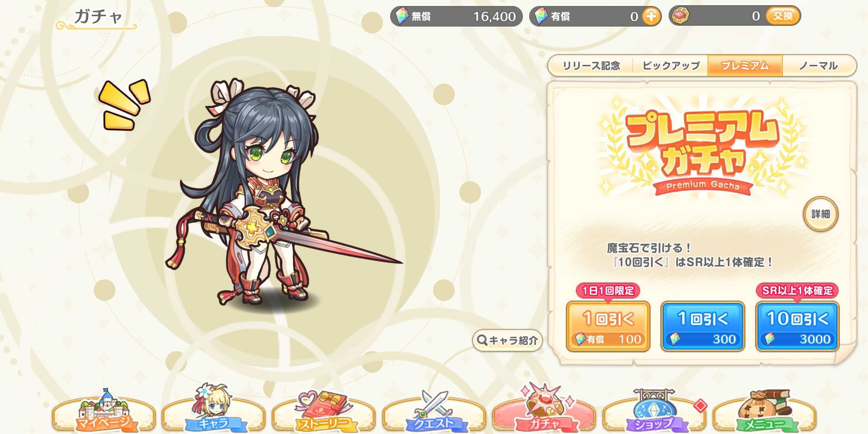
Task: Go to the ストーリー story book icon
Action: (x=324, y=411)
